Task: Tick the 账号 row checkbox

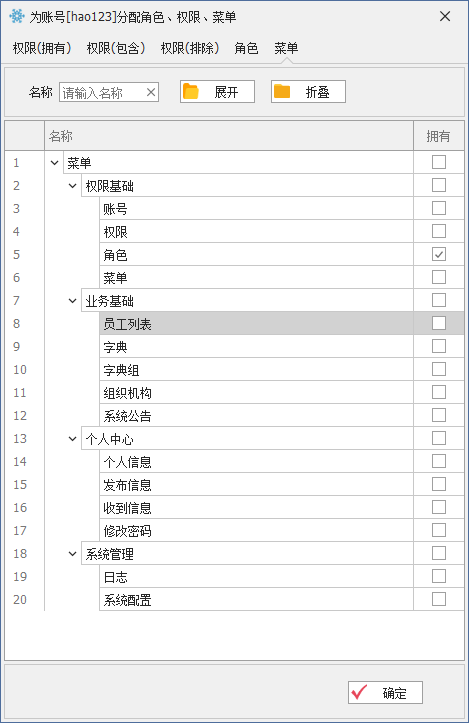Action: point(439,208)
